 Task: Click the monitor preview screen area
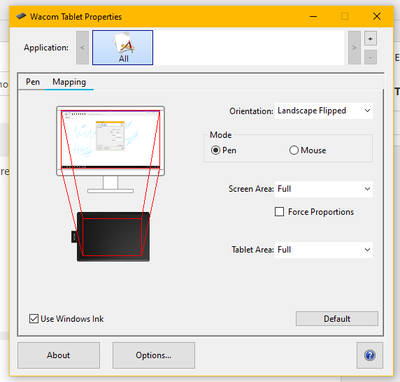point(110,139)
